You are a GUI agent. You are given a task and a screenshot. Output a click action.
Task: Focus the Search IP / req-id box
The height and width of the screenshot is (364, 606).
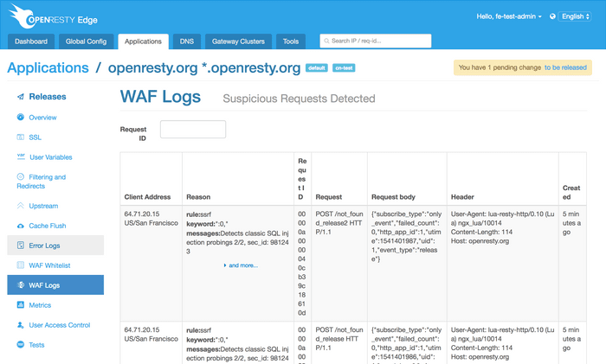coord(375,41)
